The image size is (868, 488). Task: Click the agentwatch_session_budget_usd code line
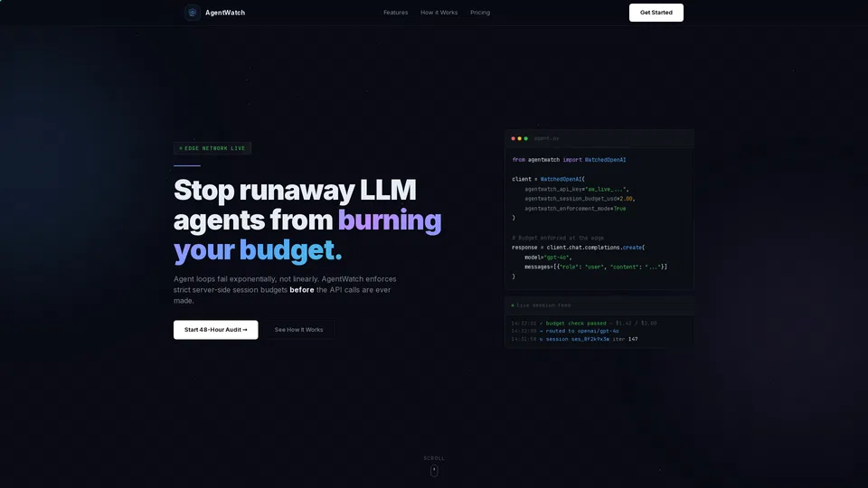(x=580, y=199)
